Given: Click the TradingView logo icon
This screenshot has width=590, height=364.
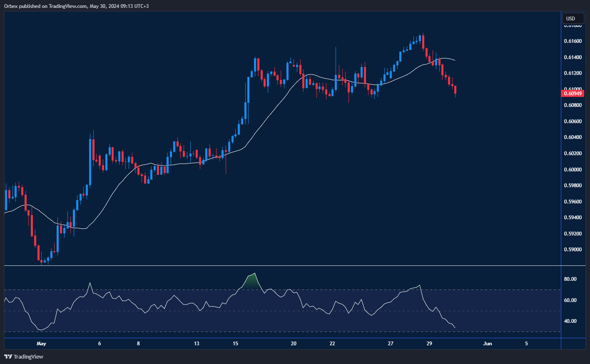Looking at the screenshot, I should tap(8, 357).
